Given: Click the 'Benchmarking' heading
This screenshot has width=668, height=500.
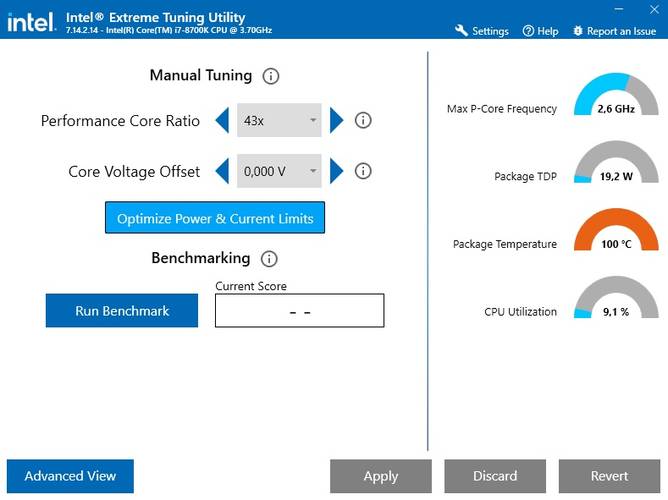Looking at the screenshot, I should click(x=201, y=258).
